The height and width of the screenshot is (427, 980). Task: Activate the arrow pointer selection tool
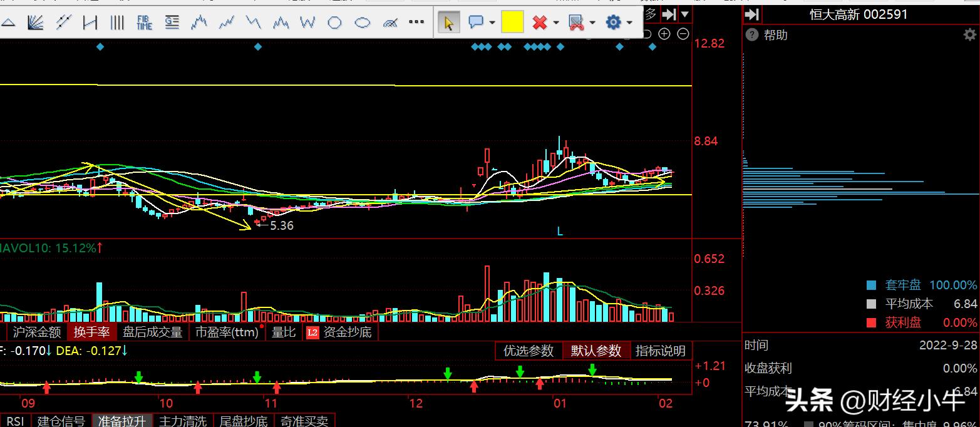click(x=448, y=23)
